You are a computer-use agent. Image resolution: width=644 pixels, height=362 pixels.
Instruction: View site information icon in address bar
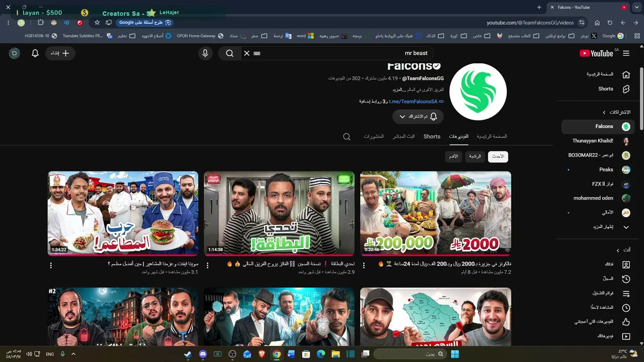[582, 23]
